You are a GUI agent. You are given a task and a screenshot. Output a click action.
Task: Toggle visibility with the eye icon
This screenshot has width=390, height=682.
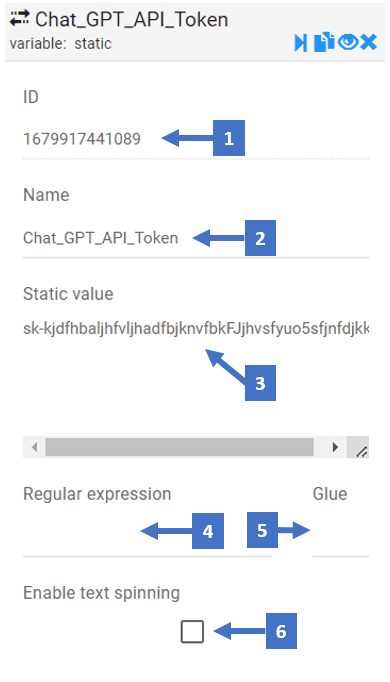348,42
